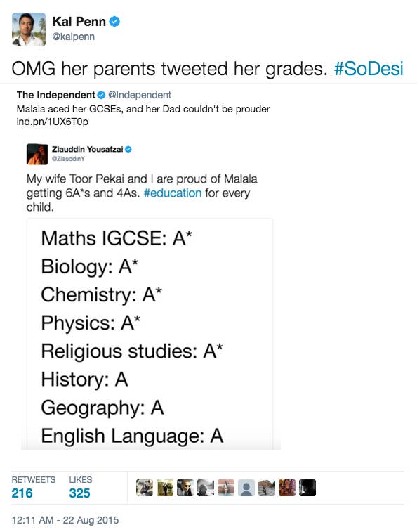Open the @Independent handle
The width and height of the screenshot is (417, 532).
point(140,95)
